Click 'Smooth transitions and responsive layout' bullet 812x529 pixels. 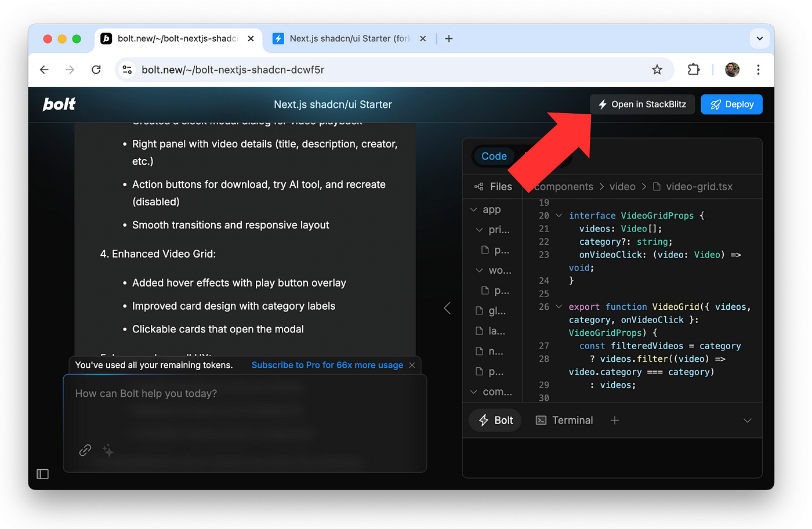pyautogui.click(x=230, y=225)
